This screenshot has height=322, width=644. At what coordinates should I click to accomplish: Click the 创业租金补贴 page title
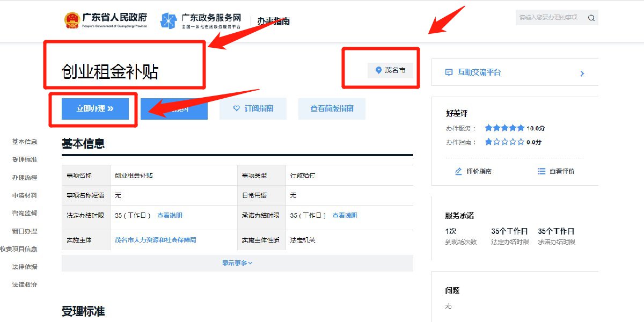[x=110, y=72]
